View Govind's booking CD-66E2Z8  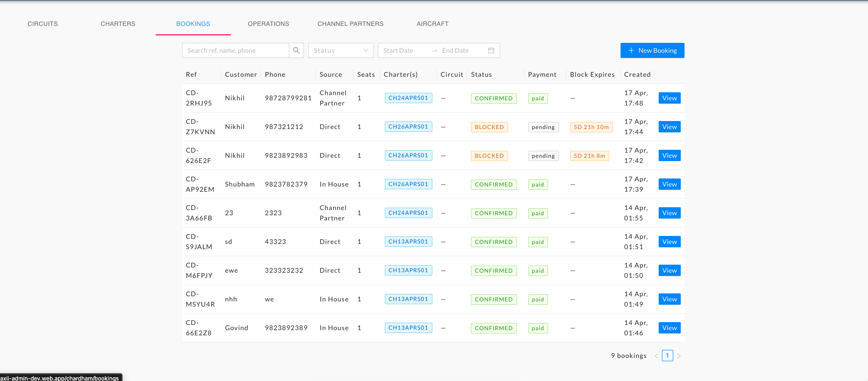pyautogui.click(x=669, y=328)
